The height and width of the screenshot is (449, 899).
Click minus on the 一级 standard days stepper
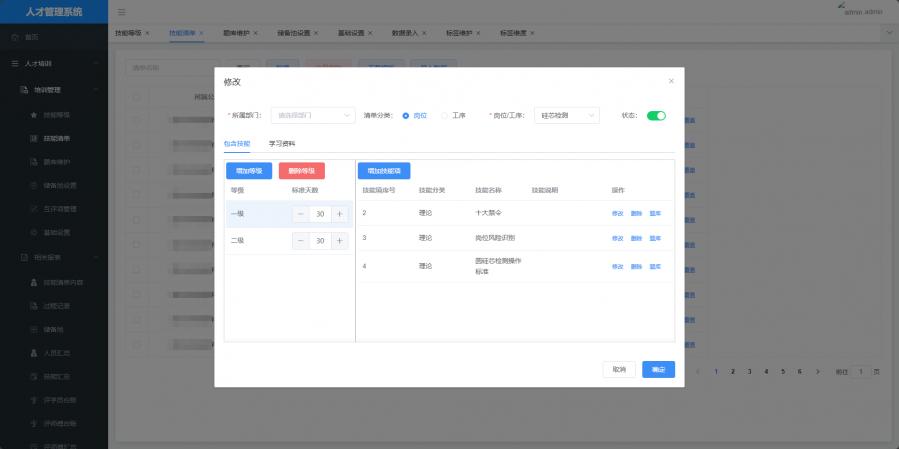click(x=301, y=214)
